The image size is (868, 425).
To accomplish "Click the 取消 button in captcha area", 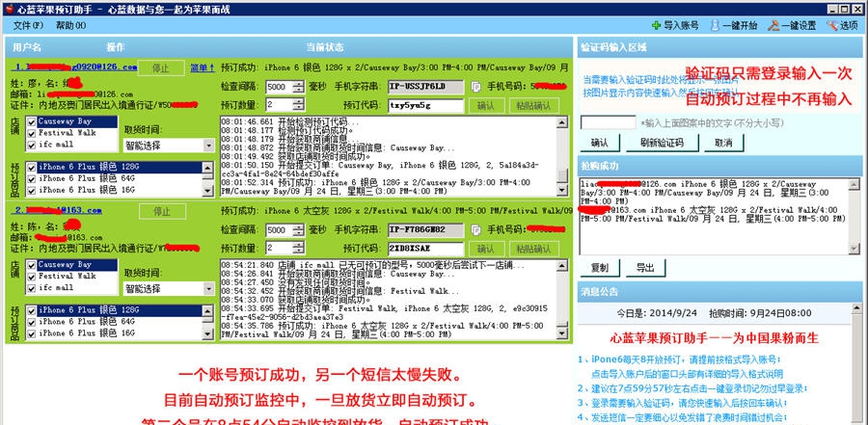I will [x=723, y=143].
